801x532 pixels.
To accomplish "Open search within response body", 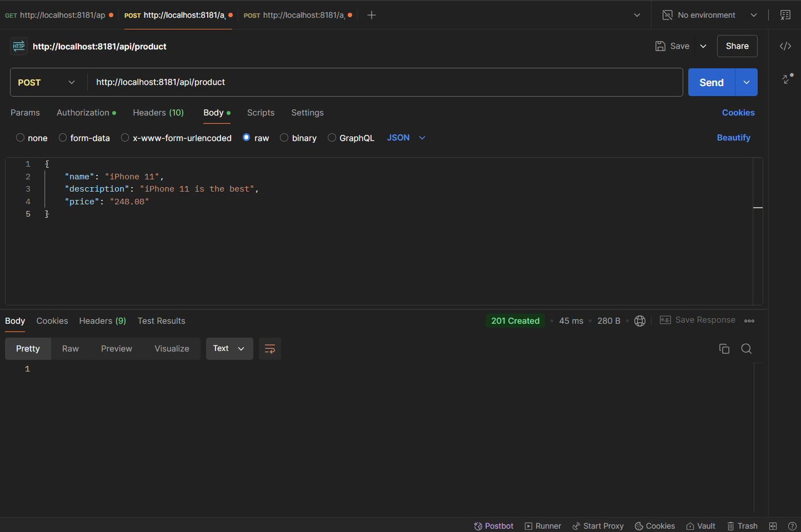I will pyautogui.click(x=746, y=349).
